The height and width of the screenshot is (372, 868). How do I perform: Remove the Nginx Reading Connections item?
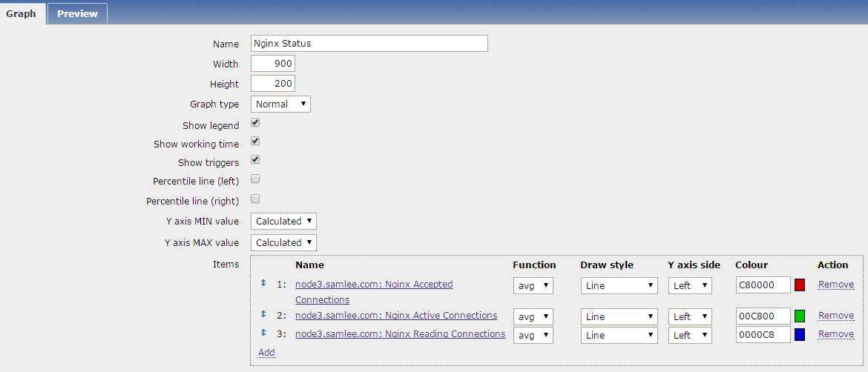tap(836, 334)
